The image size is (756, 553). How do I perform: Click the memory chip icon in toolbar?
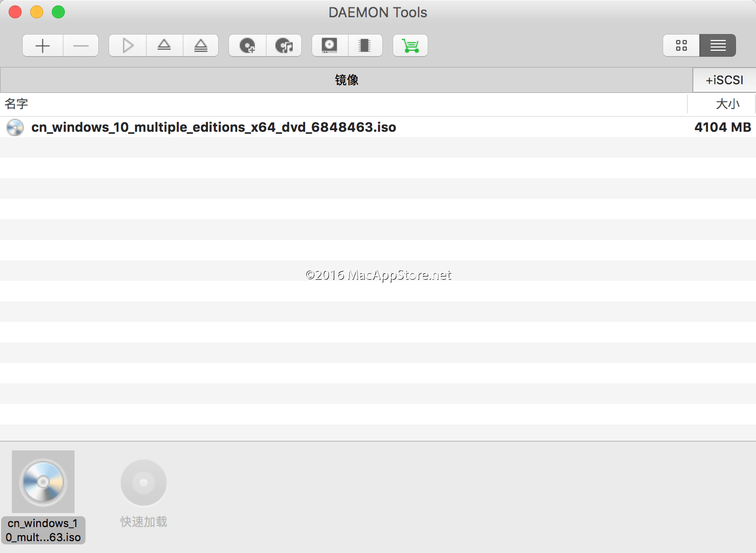click(365, 46)
